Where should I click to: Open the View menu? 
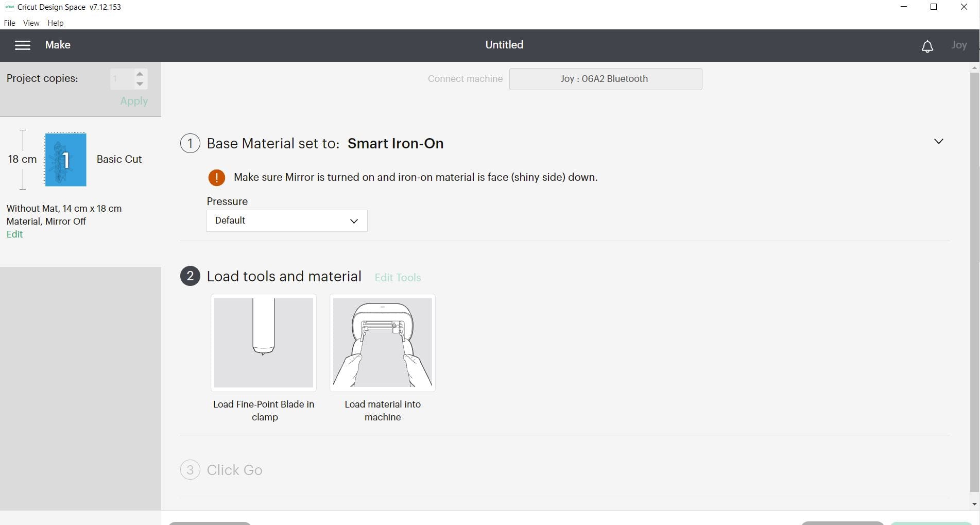coord(31,23)
